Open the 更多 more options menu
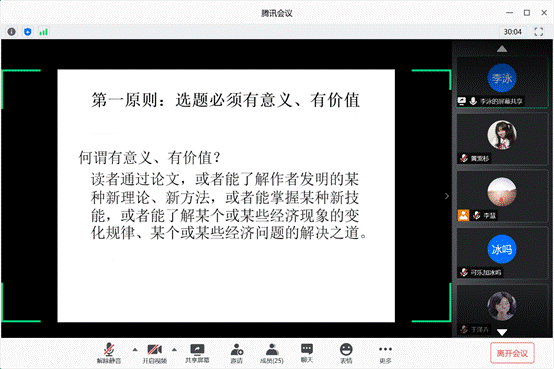 pos(385,353)
